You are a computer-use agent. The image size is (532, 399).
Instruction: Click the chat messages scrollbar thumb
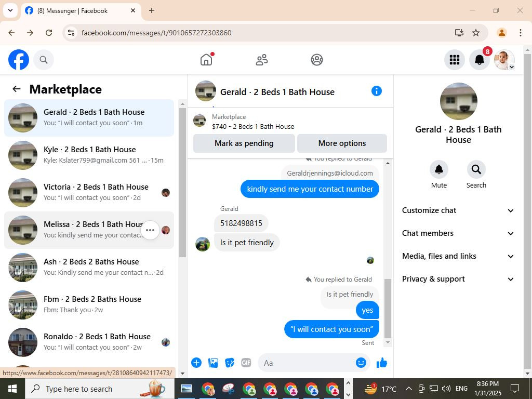(x=388, y=308)
